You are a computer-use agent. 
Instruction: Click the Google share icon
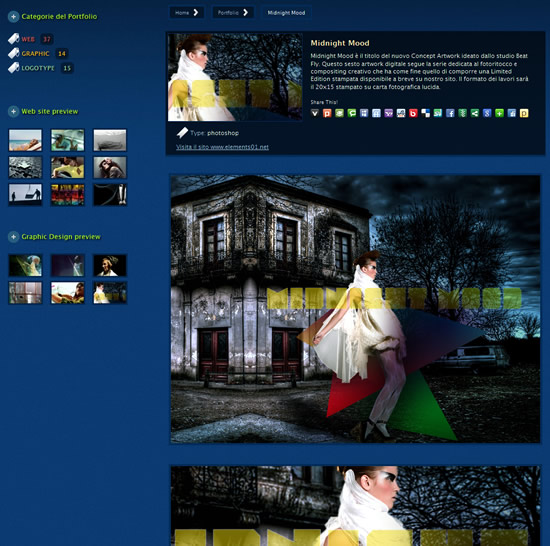[487, 113]
